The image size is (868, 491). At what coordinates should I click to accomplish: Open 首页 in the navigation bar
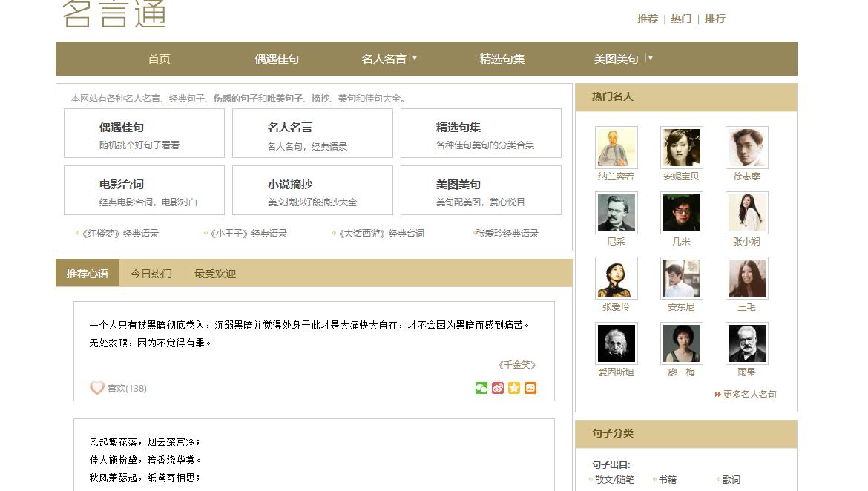(x=158, y=58)
